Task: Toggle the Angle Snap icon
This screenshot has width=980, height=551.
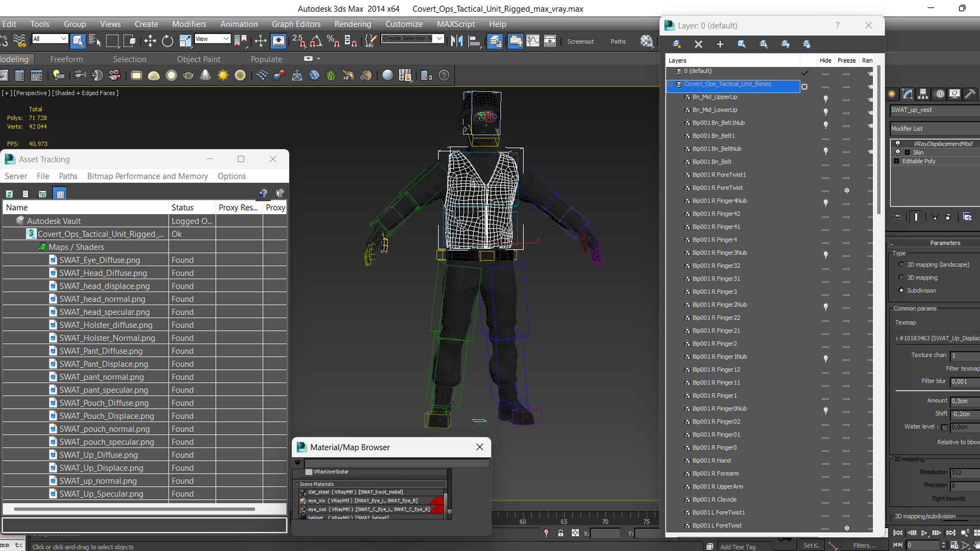Action: point(316,41)
